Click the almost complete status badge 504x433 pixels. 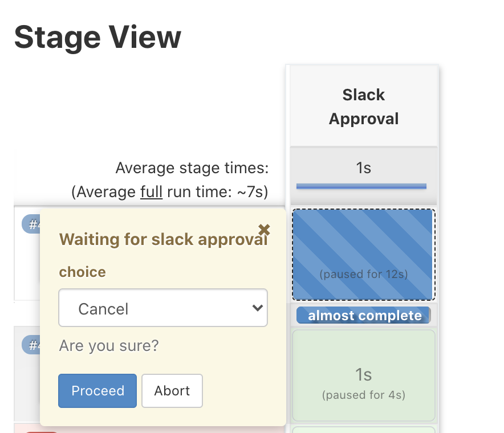(x=363, y=315)
